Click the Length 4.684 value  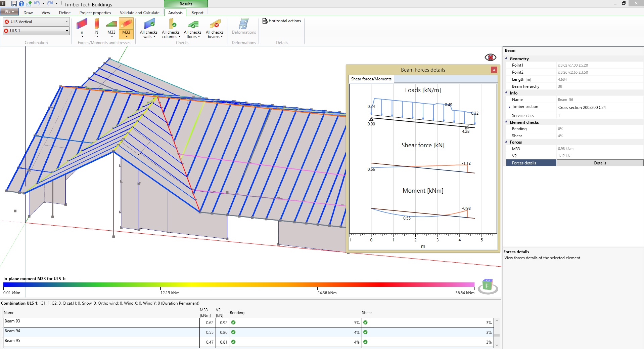[x=562, y=79]
